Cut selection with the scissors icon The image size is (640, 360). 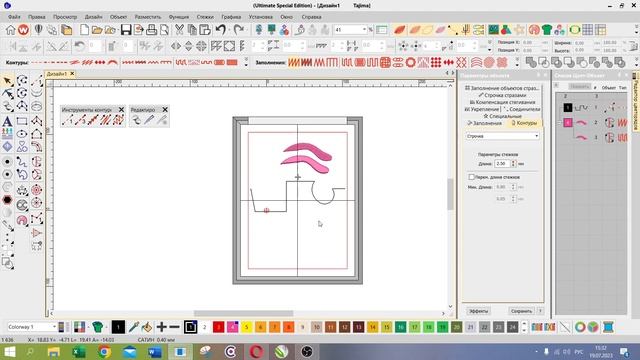click(179, 30)
